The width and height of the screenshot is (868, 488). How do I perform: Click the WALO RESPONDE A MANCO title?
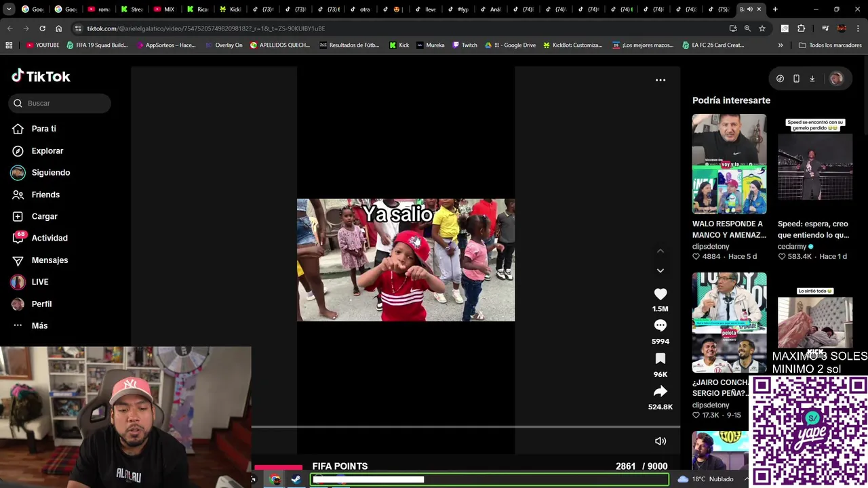coord(729,229)
